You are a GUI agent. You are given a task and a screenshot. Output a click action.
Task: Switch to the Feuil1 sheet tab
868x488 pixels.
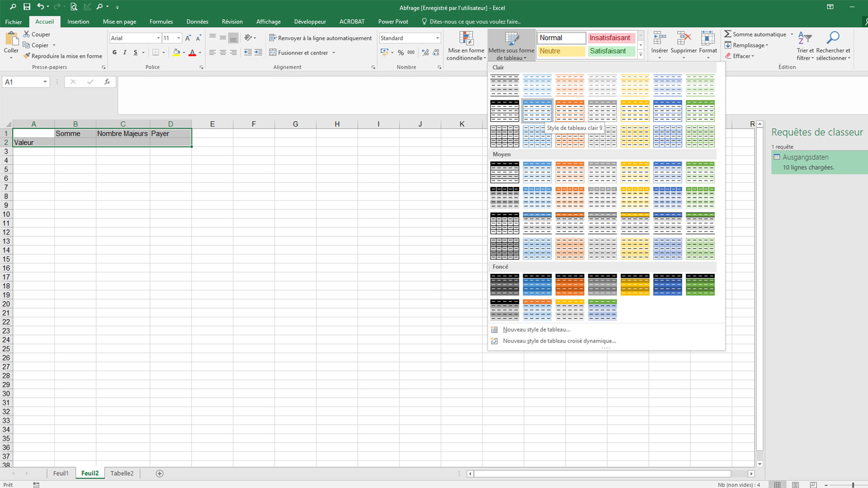coord(61,473)
